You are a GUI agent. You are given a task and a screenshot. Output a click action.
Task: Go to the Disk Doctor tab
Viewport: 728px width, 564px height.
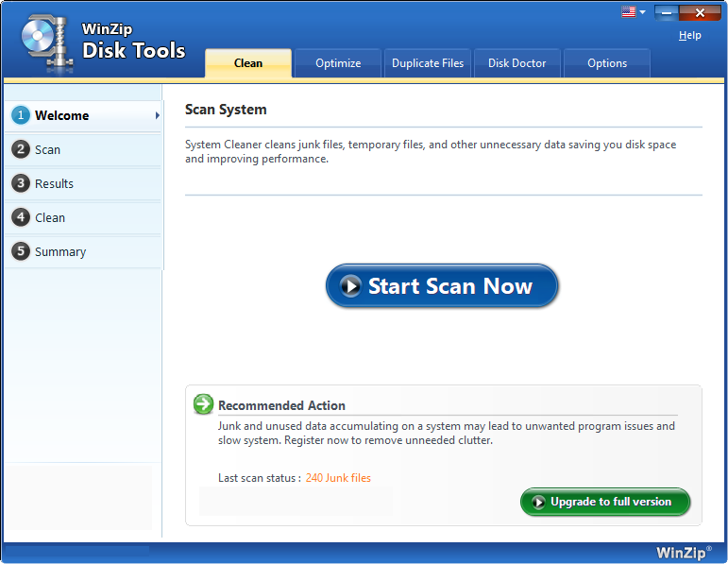coord(516,63)
